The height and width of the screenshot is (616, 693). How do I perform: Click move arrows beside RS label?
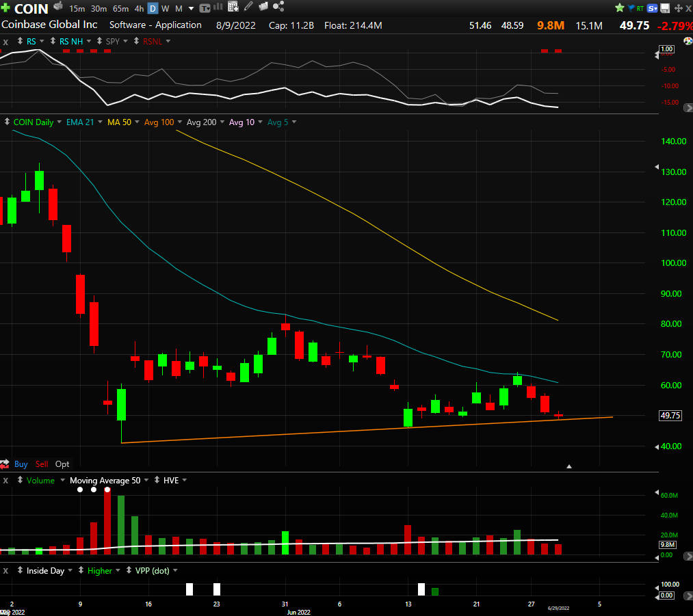click(20, 40)
